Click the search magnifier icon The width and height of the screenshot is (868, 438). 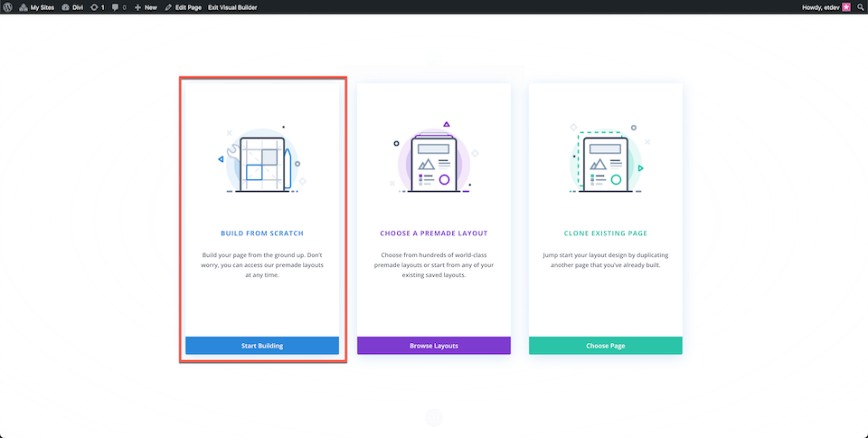click(x=860, y=7)
